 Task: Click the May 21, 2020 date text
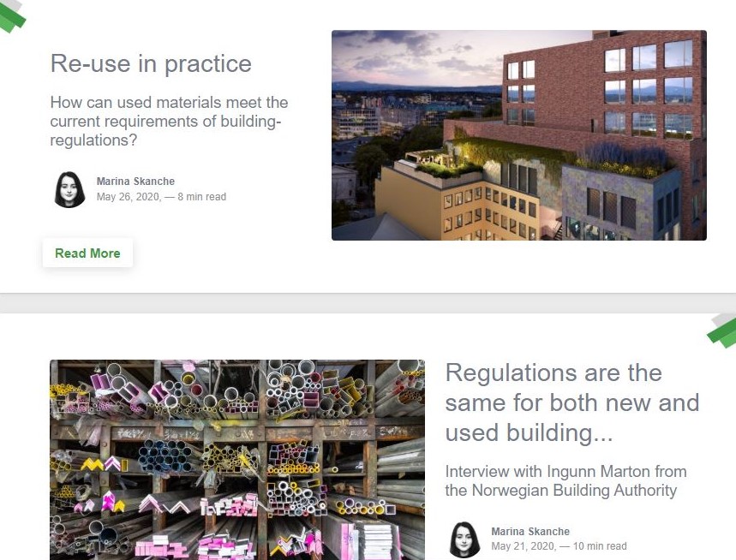click(x=524, y=546)
